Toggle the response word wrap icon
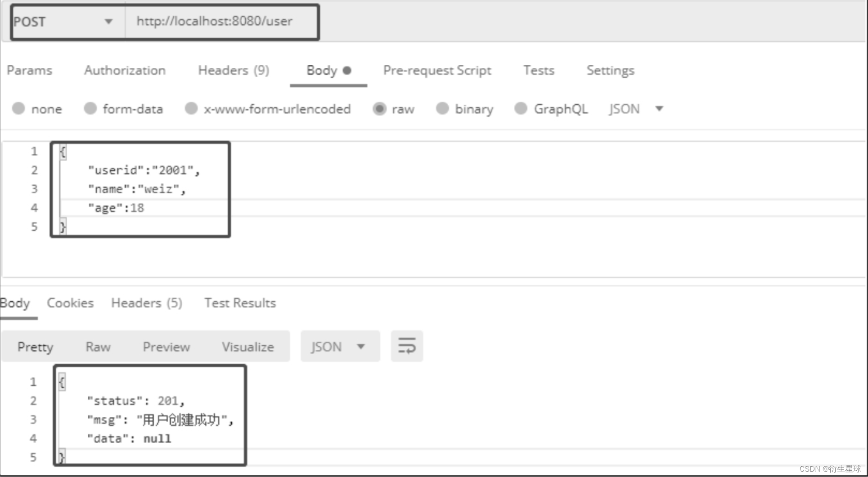The height and width of the screenshot is (477, 868). [407, 346]
